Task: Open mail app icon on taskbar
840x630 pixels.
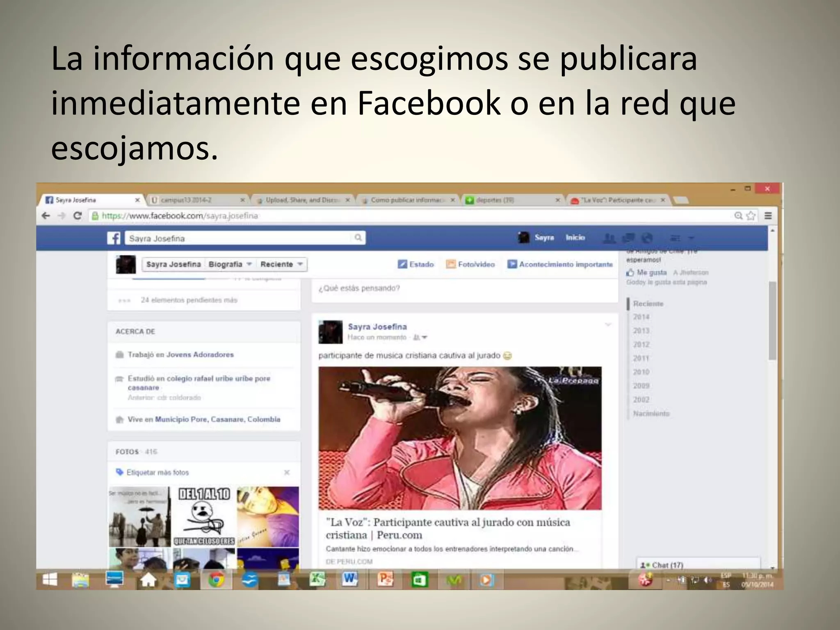Action: [x=182, y=580]
